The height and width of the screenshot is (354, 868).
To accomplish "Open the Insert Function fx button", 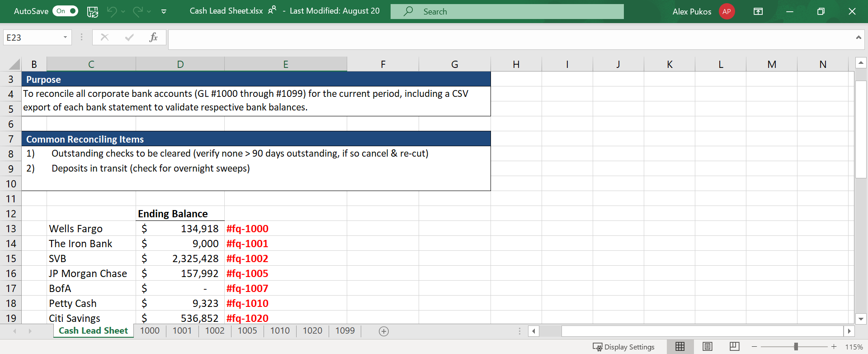I will click(153, 38).
